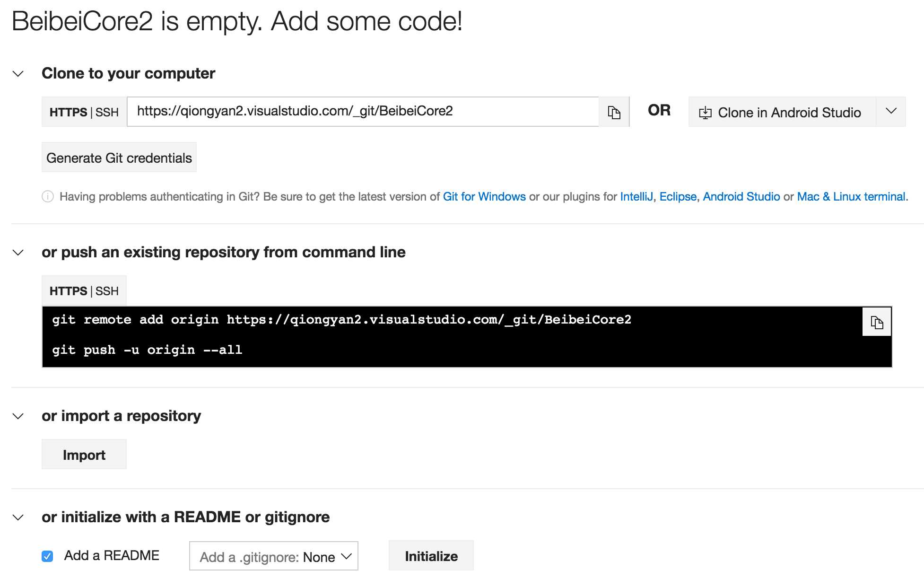The height and width of the screenshot is (579, 924).
Task: Click the git push -u origin --all line
Action: click(x=147, y=350)
